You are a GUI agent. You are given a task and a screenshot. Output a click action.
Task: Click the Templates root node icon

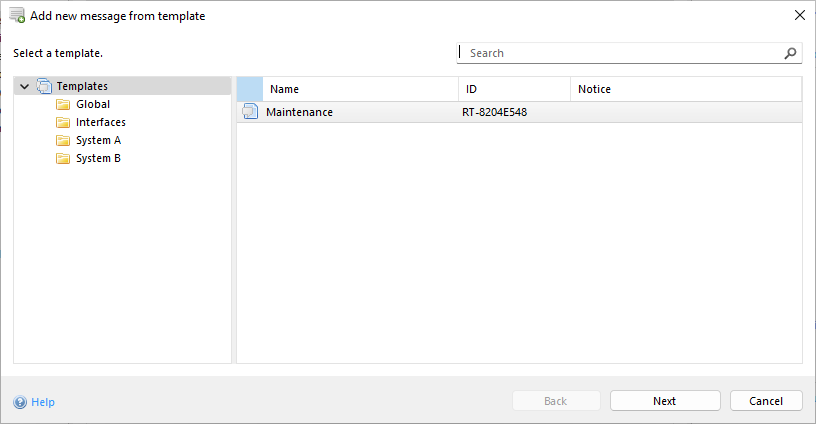[44, 87]
